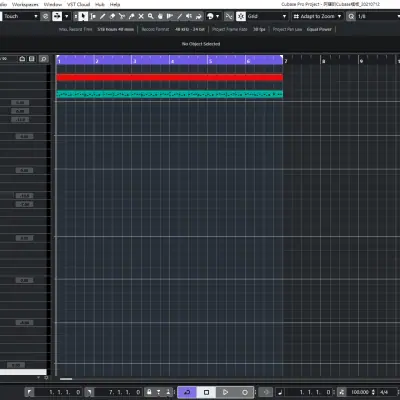Open the 1/8 quantize preset dropdown
Image resolution: width=400 pixels, height=400 pixels.
point(378,16)
